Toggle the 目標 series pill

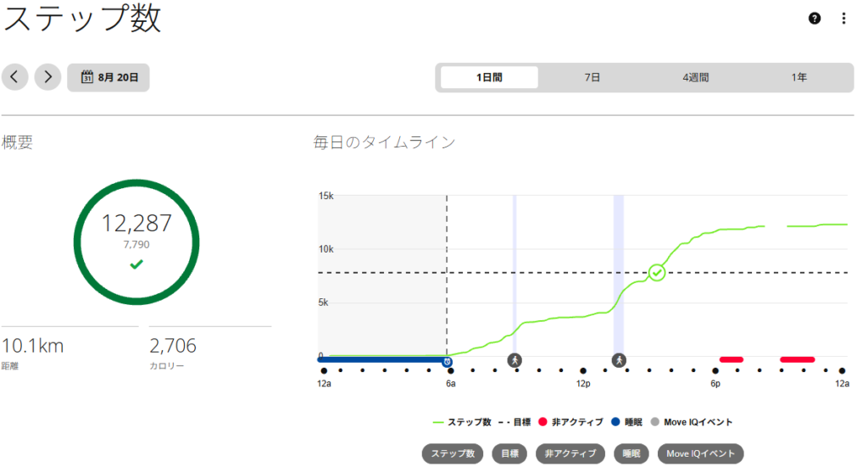click(509, 453)
